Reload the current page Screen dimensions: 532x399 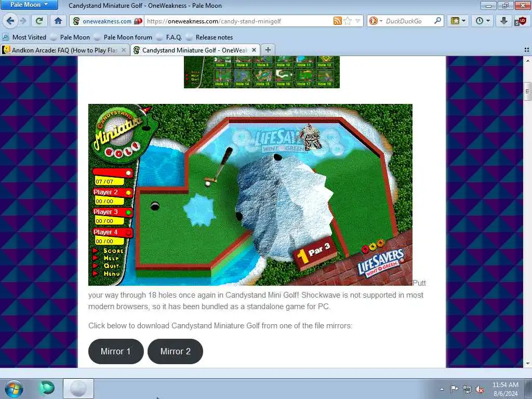point(39,21)
